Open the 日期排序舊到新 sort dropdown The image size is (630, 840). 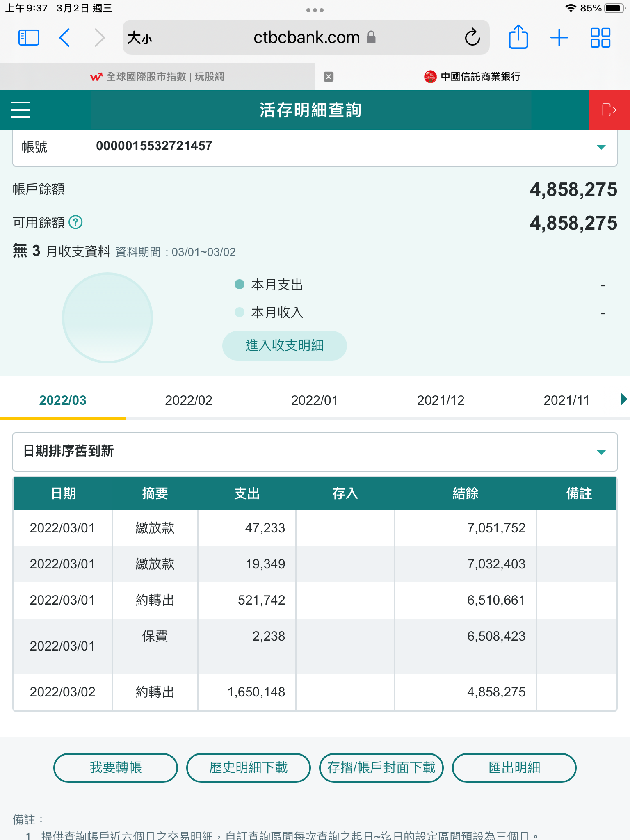pyautogui.click(x=601, y=452)
